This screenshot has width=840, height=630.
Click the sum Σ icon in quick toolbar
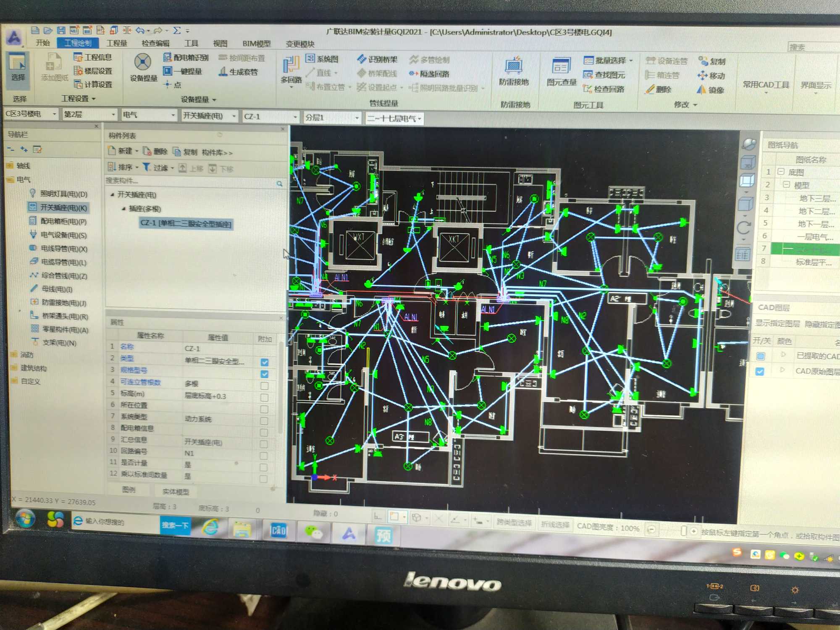(177, 30)
